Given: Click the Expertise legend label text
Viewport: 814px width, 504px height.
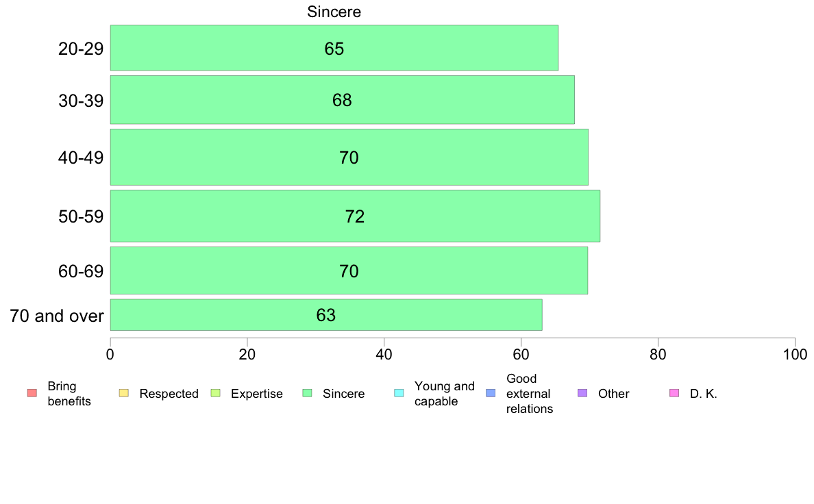Looking at the screenshot, I should point(257,394).
